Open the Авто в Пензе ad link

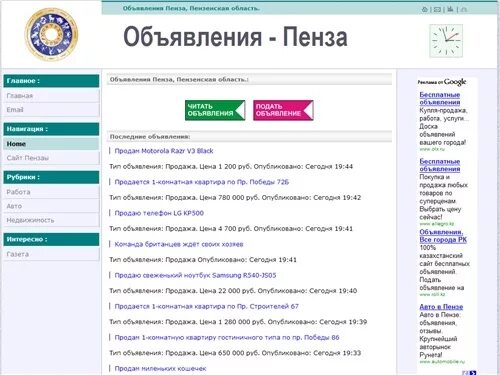click(441, 307)
